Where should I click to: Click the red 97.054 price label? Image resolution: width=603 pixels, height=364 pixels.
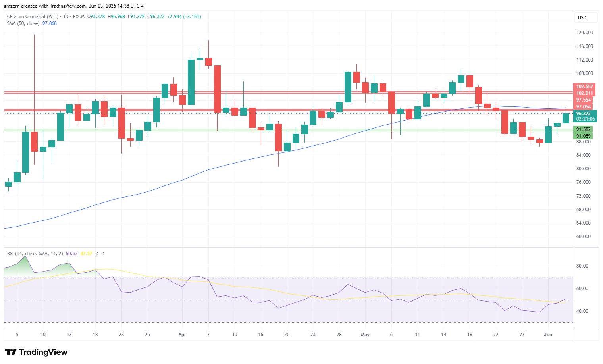[x=584, y=107]
